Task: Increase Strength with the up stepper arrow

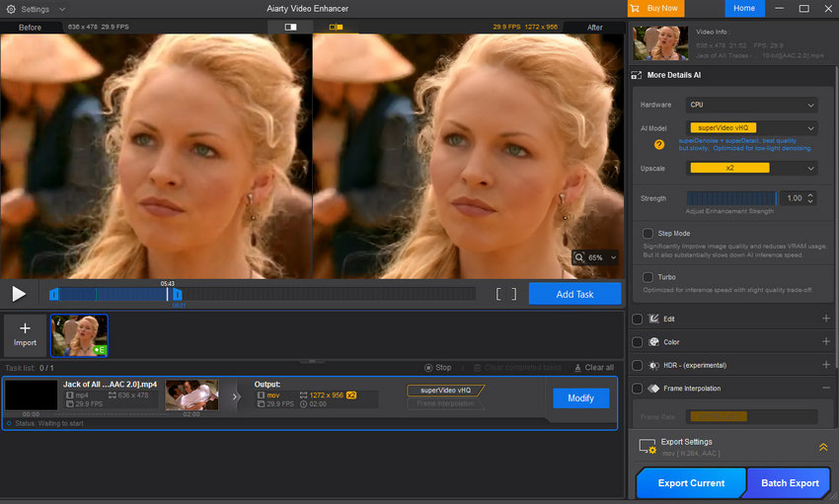Action: (x=810, y=195)
